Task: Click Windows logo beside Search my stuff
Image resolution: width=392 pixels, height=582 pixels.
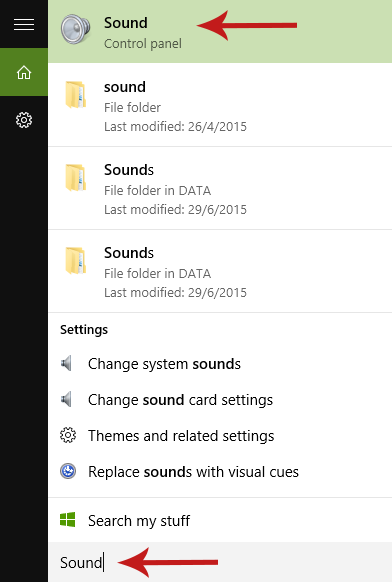Action: [68, 520]
